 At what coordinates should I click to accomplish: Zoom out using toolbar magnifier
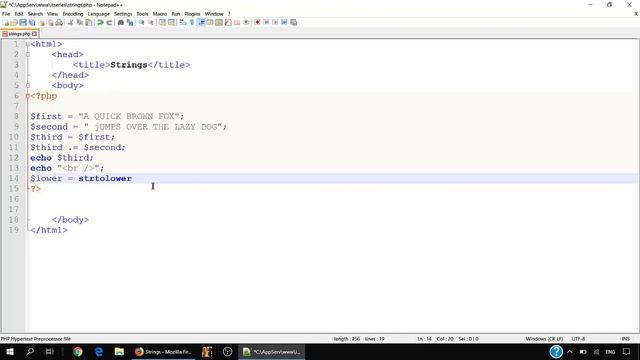[x=151, y=22]
